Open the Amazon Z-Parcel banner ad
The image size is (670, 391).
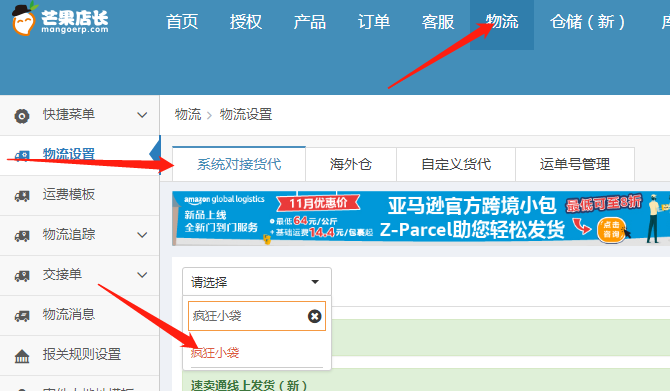point(421,218)
